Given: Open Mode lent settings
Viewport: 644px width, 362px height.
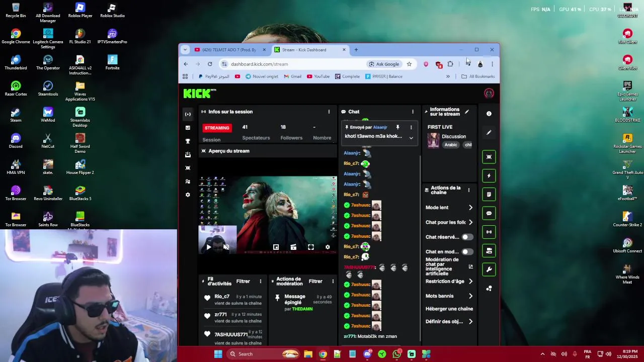Looking at the screenshot, I should click(449, 207).
